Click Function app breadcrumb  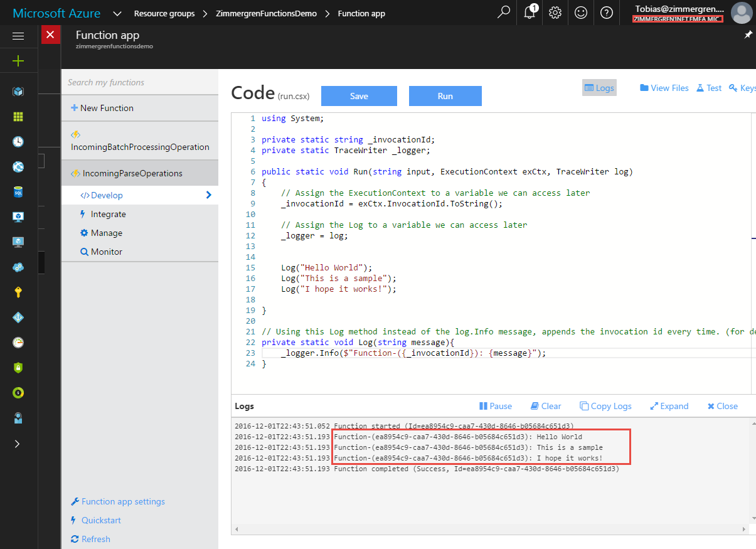point(361,13)
